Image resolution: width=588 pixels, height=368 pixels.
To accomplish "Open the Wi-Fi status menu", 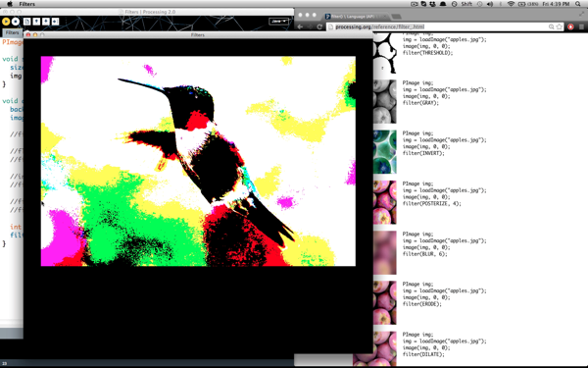I will [x=511, y=4].
